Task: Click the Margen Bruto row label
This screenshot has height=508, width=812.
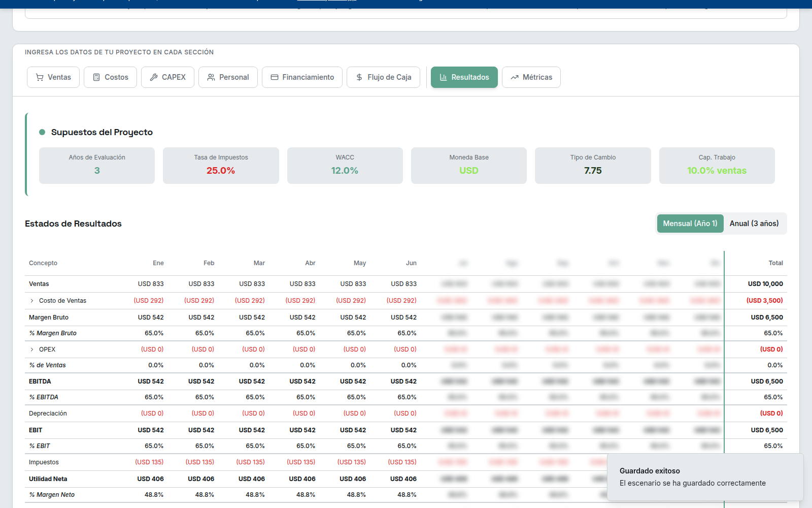Action: click(49, 317)
